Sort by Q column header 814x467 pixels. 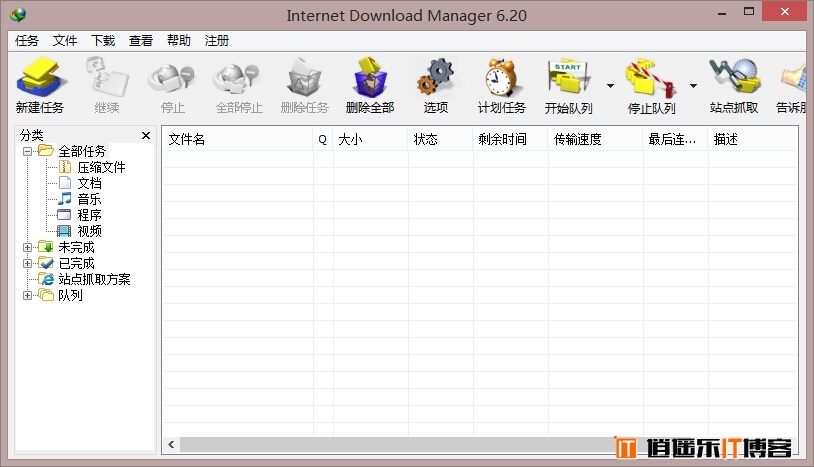coord(322,139)
